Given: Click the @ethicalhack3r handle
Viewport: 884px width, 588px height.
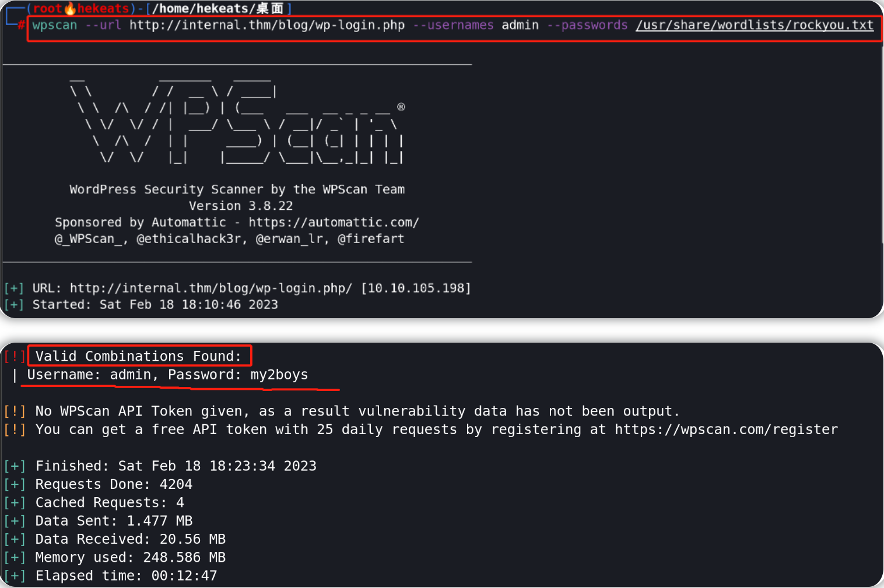Looking at the screenshot, I should (189, 238).
